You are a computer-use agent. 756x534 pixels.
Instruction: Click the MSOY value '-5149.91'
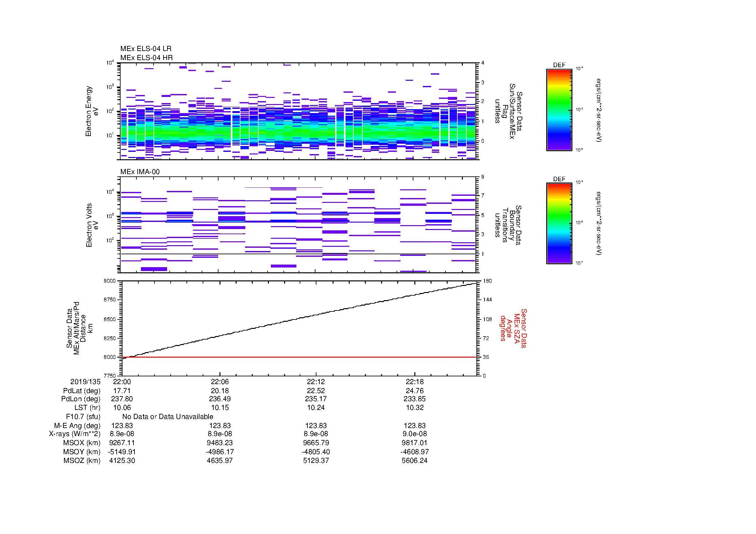(x=122, y=452)
